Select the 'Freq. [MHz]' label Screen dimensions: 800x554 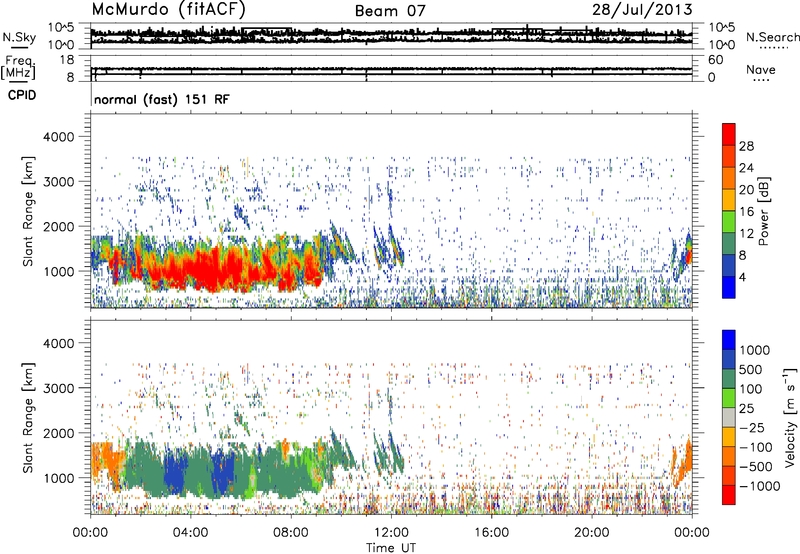pos(18,68)
